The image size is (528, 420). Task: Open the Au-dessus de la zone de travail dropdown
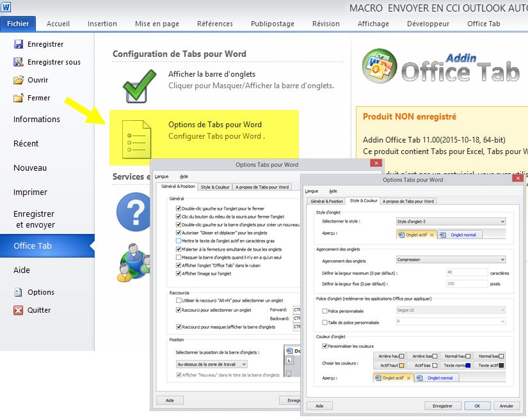click(211, 364)
